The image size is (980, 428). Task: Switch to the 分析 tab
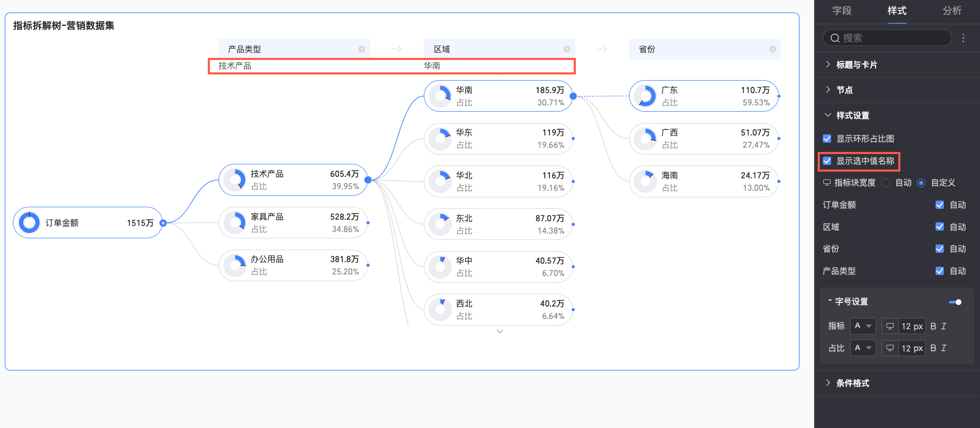click(952, 11)
